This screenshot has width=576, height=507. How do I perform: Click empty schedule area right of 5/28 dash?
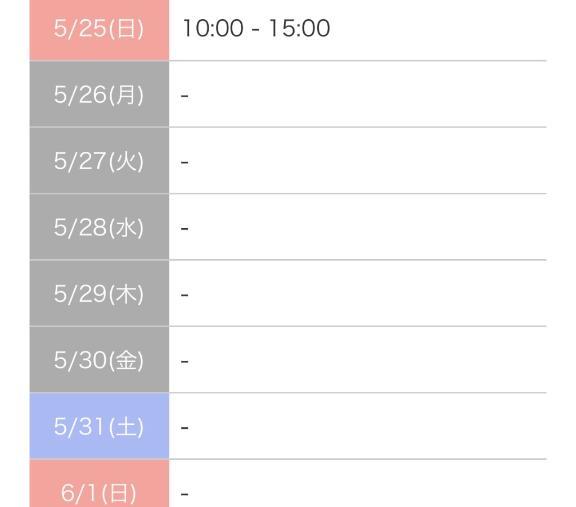coord(367,227)
